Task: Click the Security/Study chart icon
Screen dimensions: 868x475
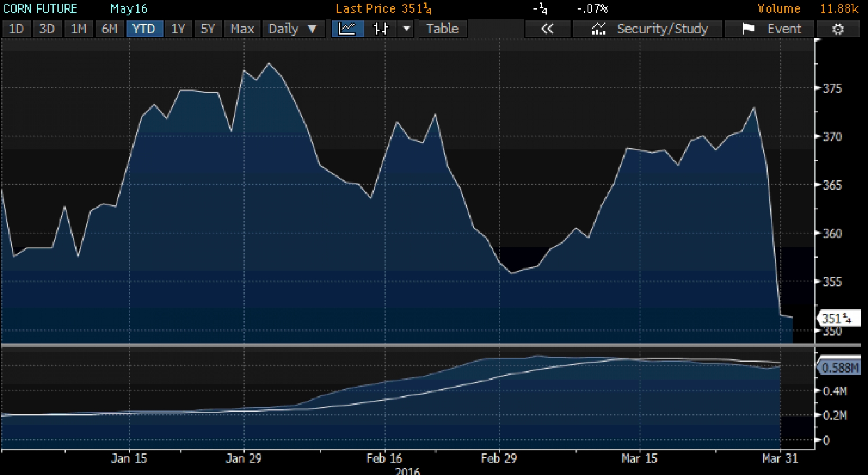Action: (x=598, y=29)
